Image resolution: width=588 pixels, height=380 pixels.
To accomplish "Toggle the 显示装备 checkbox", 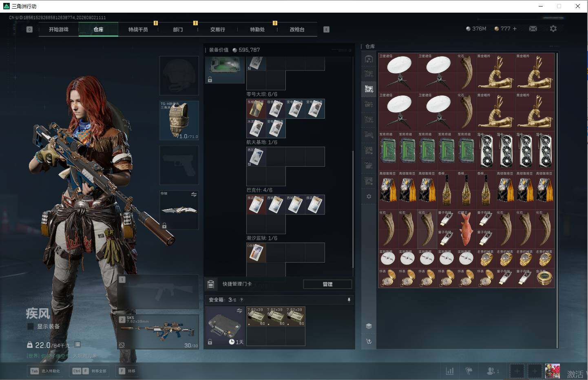I will coord(30,326).
